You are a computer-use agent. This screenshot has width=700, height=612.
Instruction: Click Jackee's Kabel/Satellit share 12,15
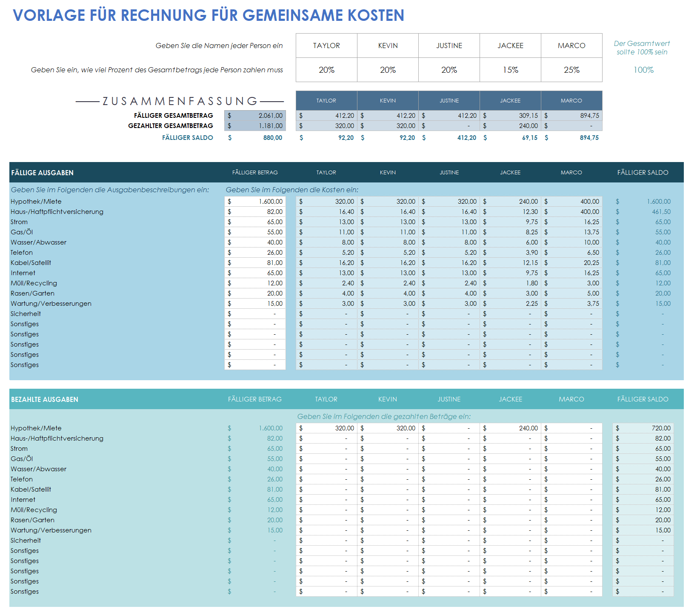tap(510, 263)
